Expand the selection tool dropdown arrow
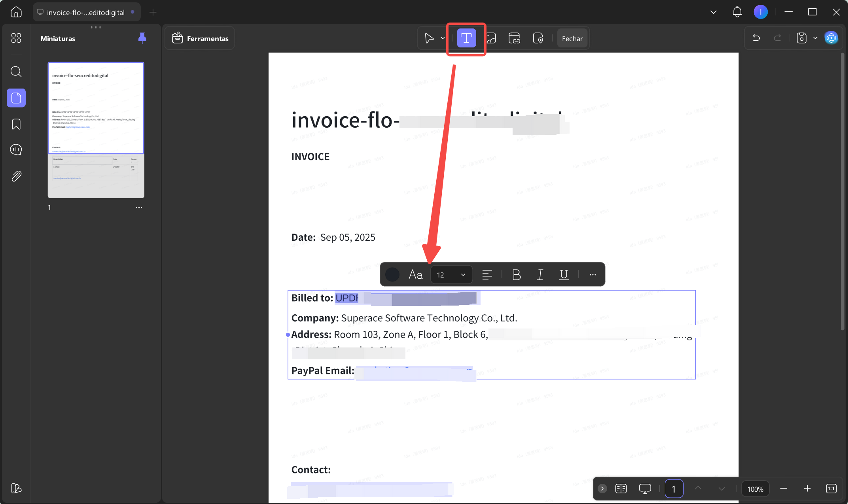The height and width of the screenshot is (504, 848). [x=443, y=38]
